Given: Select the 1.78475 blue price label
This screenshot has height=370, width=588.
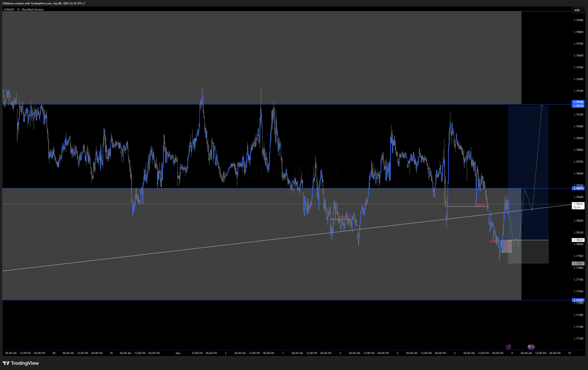Looking at the screenshot, I should point(578,188).
